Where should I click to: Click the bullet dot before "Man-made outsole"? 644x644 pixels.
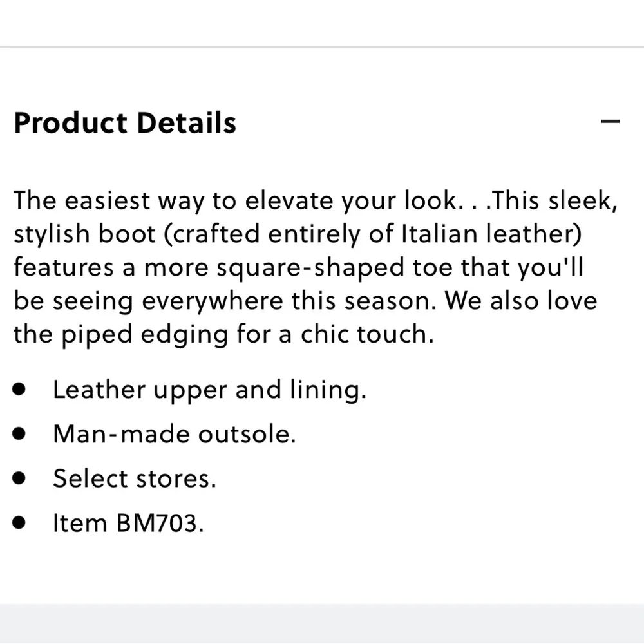[x=19, y=433]
